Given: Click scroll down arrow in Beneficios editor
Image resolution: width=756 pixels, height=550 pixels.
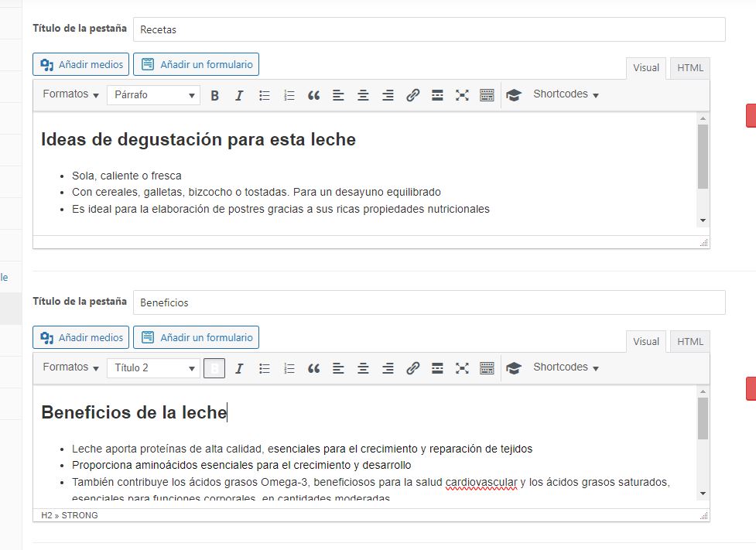Looking at the screenshot, I should tap(703, 494).
